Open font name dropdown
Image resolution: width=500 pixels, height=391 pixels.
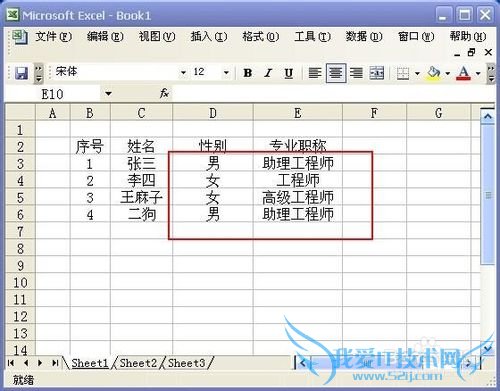tap(183, 72)
